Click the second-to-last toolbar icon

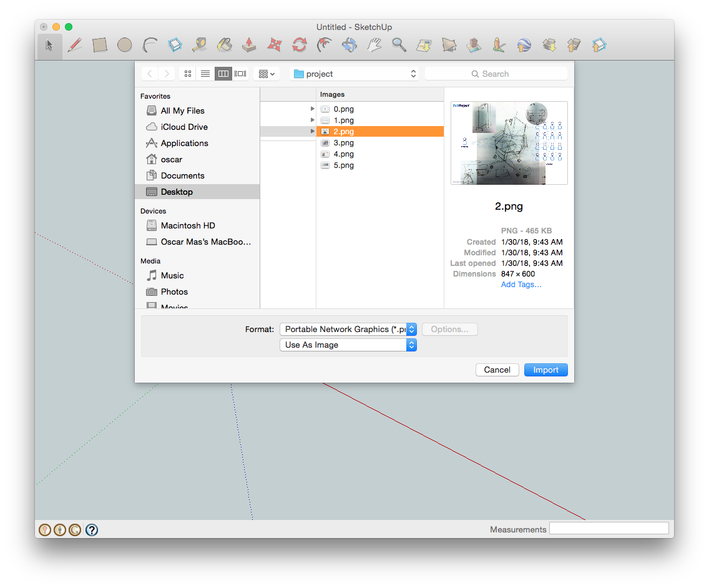pyautogui.click(x=574, y=45)
